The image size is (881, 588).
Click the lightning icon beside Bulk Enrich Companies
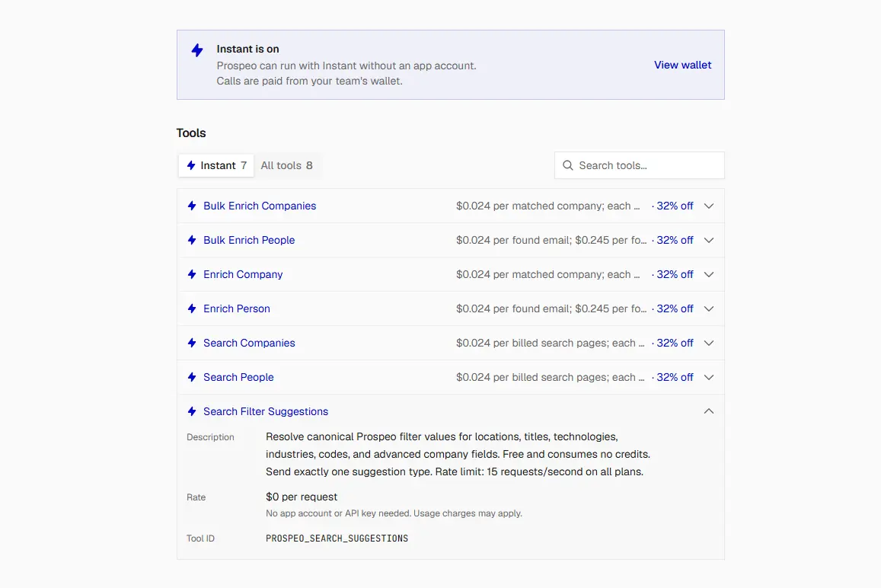(192, 206)
